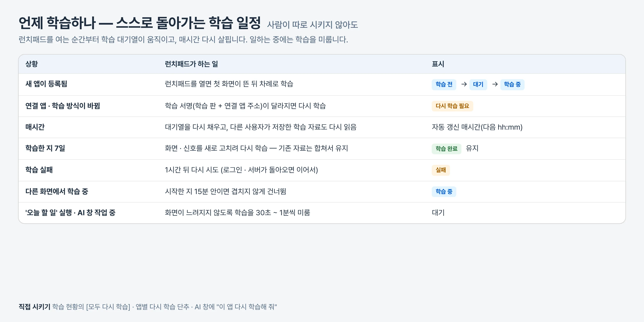
Task: Select the "'오늘 할 일' 실행 · AI 창 작업 중" label
Action: pos(70,213)
